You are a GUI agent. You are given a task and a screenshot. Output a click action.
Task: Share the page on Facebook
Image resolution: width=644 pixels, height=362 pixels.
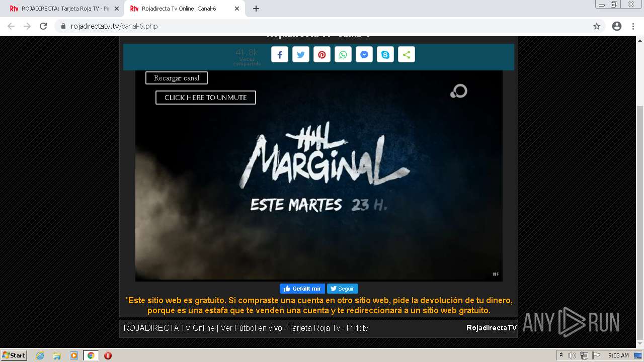click(x=280, y=55)
